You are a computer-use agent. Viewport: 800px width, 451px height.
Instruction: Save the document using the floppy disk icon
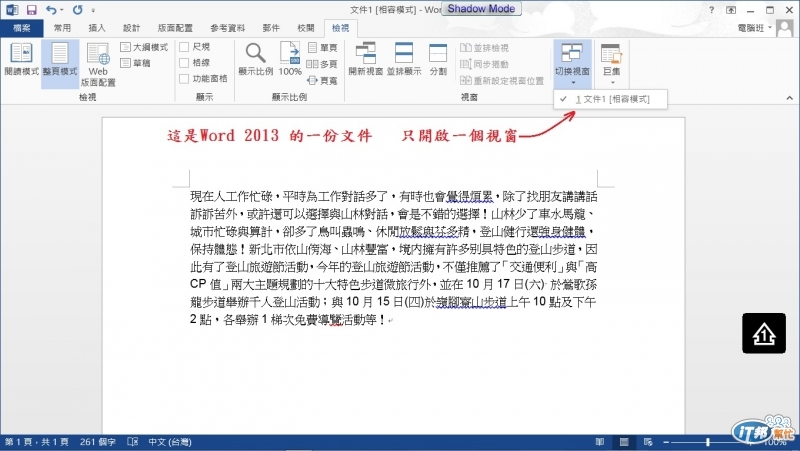point(32,10)
